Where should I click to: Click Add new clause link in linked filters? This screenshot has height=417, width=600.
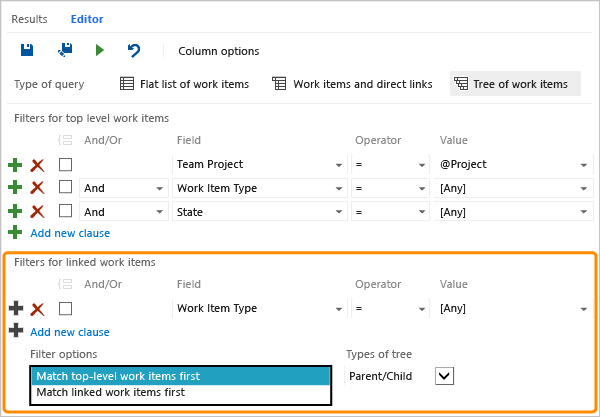click(70, 332)
